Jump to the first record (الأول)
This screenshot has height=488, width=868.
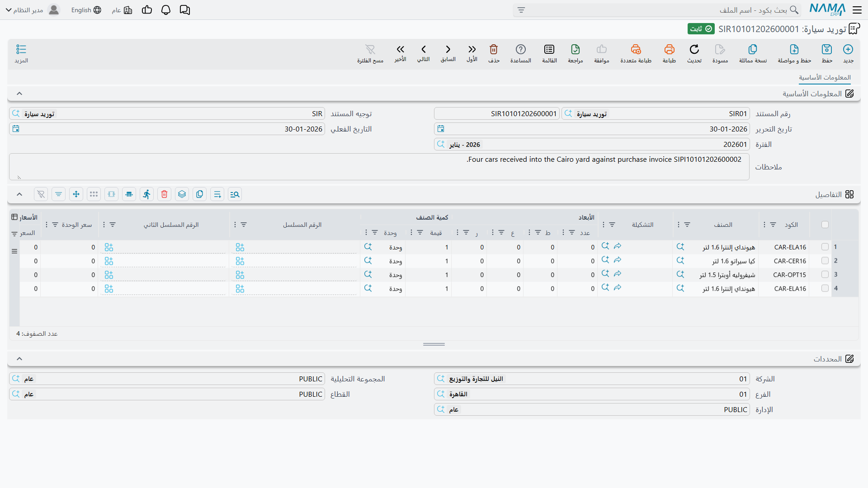pyautogui.click(x=472, y=49)
